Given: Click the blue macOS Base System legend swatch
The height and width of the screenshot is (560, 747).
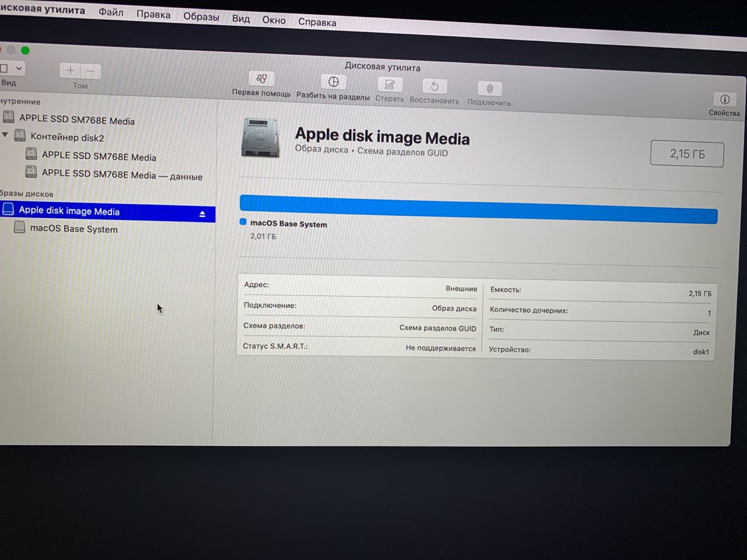Looking at the screenshot, I should (243, 222).
